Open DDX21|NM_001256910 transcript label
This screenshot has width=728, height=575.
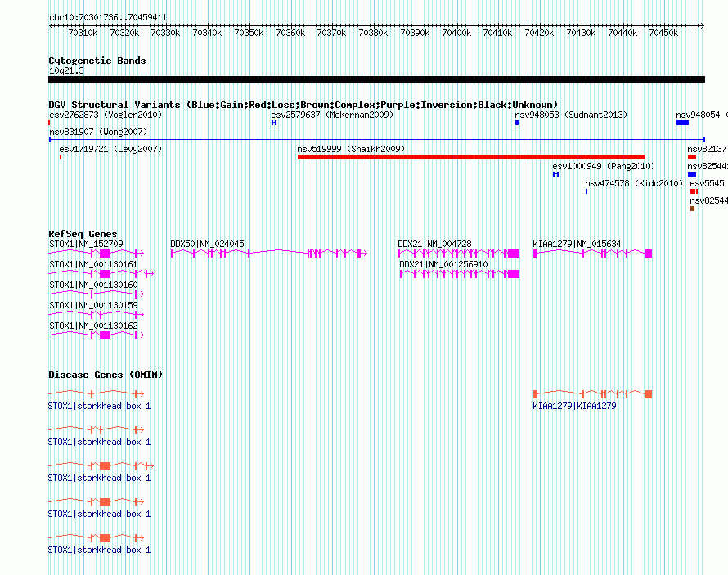(443, 264)
